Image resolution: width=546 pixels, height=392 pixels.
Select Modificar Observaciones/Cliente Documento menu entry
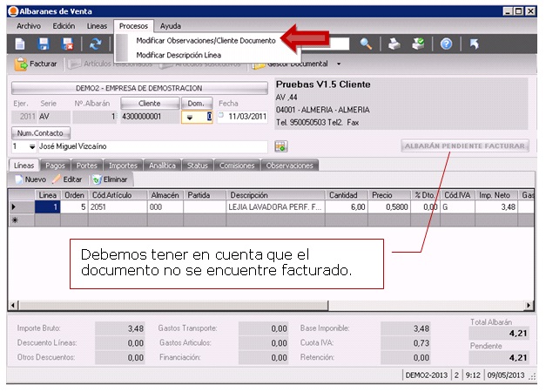pyautogui.click(x=206, y=40)
